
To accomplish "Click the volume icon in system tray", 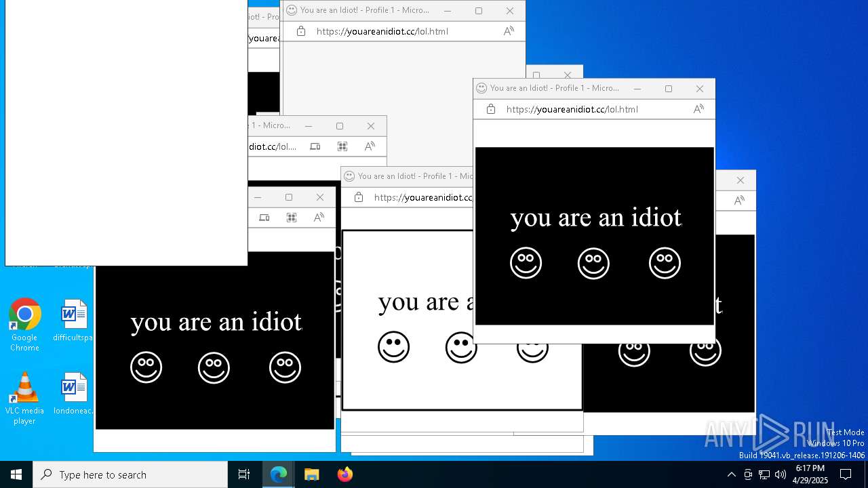I will (x=781, y=474).
